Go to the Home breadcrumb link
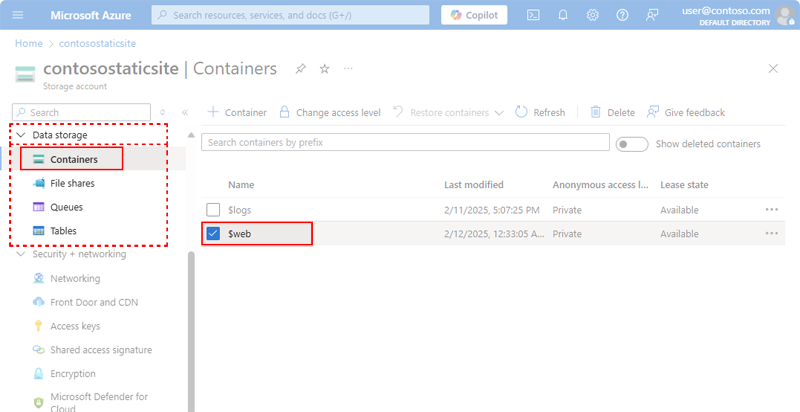This screenshot has width=800, height=412. (28, 44)
